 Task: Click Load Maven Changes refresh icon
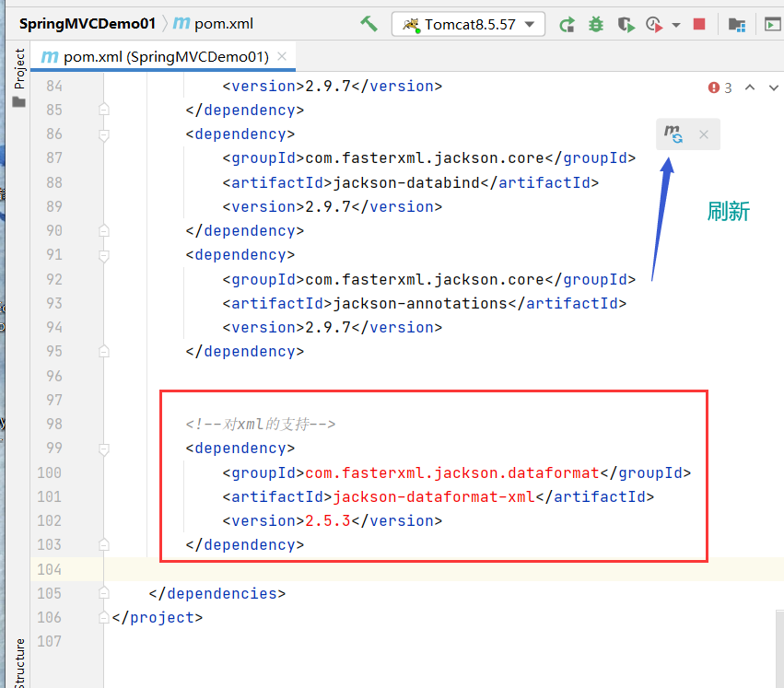(673, 134)
